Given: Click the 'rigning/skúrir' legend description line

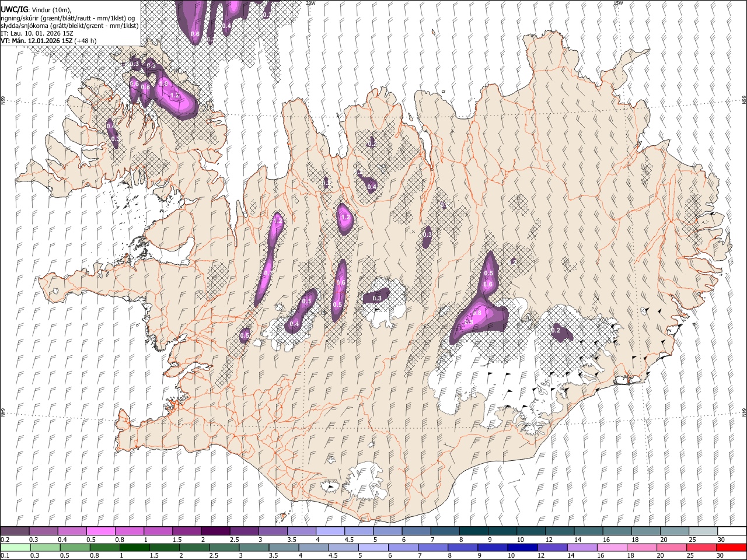Looking at the screenshot, I should coord(68,18).
